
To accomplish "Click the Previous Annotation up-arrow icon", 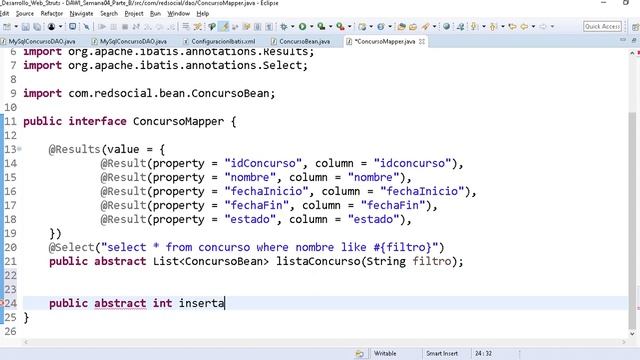I will point(493,27).
